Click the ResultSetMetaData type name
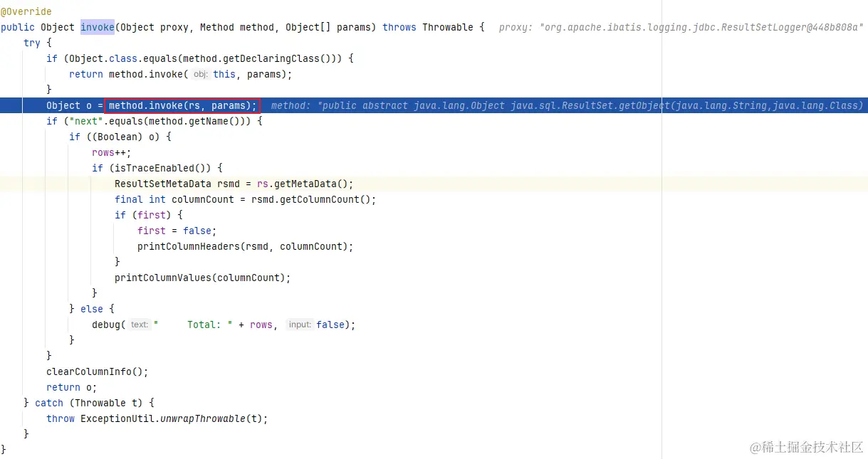 (x=163, y=184)
